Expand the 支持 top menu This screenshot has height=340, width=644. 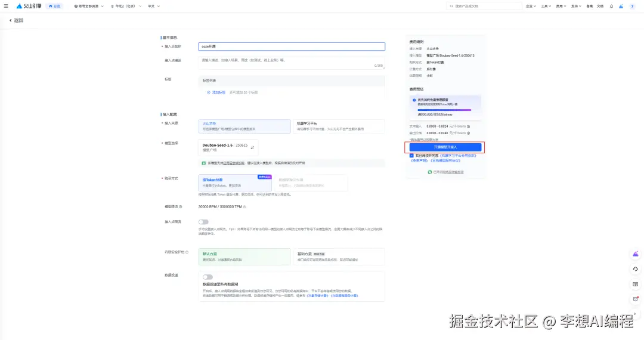(x=576, y=6)
